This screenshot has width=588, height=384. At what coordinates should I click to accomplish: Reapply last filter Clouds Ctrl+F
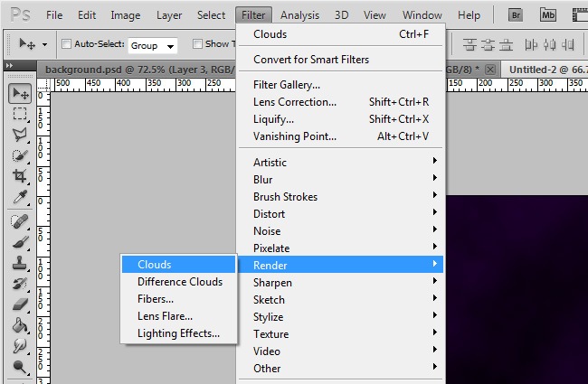[x=340, y=34]
